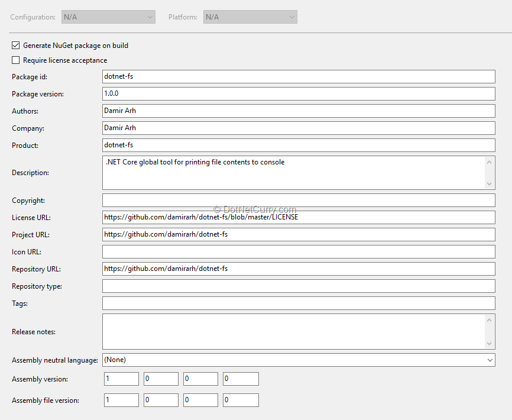512x420 pixels.
Task: Click Assembly version build number field
Action: click(200, 379)
